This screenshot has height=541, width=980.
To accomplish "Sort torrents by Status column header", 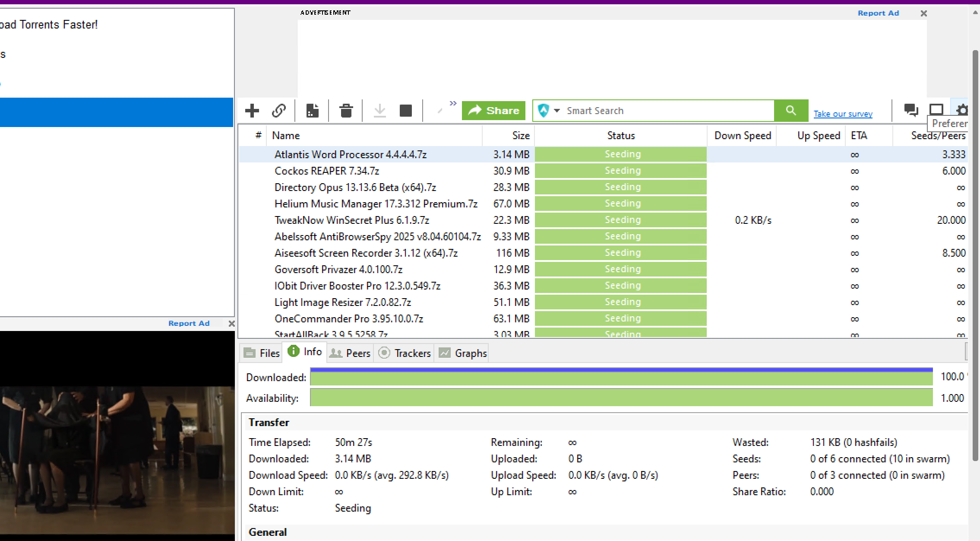I will point(621,136).
